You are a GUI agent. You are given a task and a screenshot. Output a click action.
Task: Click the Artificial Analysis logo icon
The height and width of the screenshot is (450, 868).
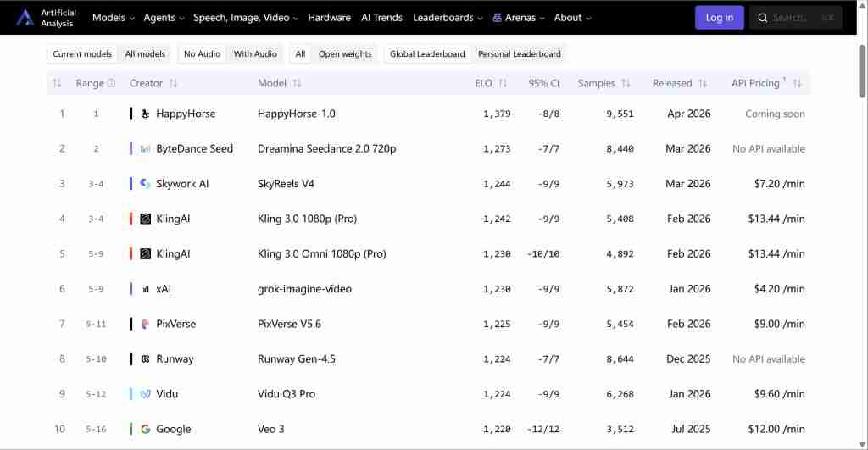tap(25, 17)
